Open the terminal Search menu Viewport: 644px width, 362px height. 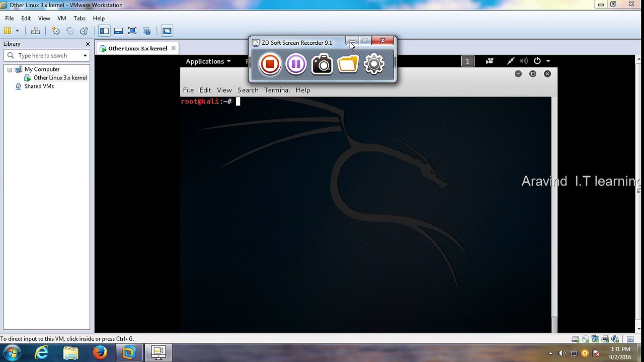pyautogui.click(x=248, y=90)
